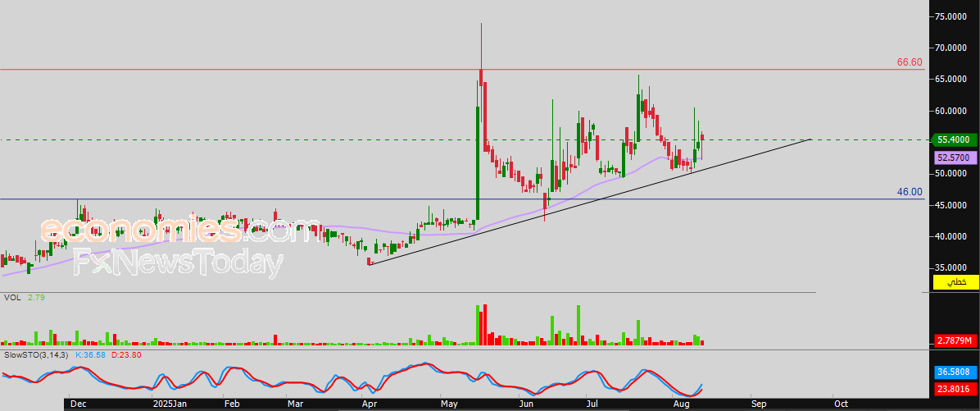Click the Dec label on time axis
Image resolution: width=980 pixels, height=411 pixels.
78,404
